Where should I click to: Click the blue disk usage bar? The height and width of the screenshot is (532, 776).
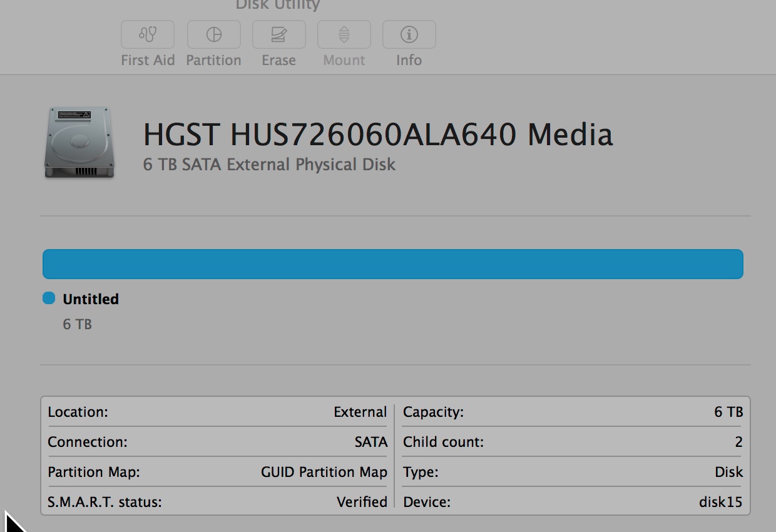point(392,264)
